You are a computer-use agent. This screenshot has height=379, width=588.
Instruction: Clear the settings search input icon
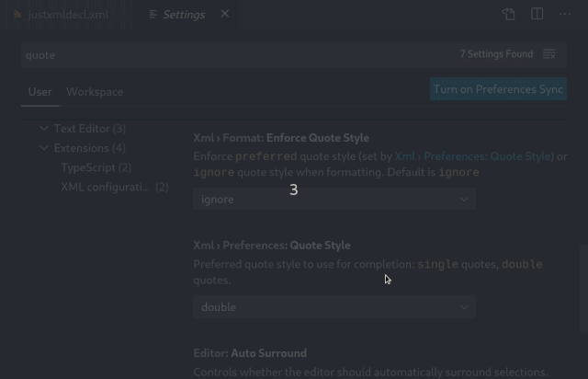(x=549, y=54)
